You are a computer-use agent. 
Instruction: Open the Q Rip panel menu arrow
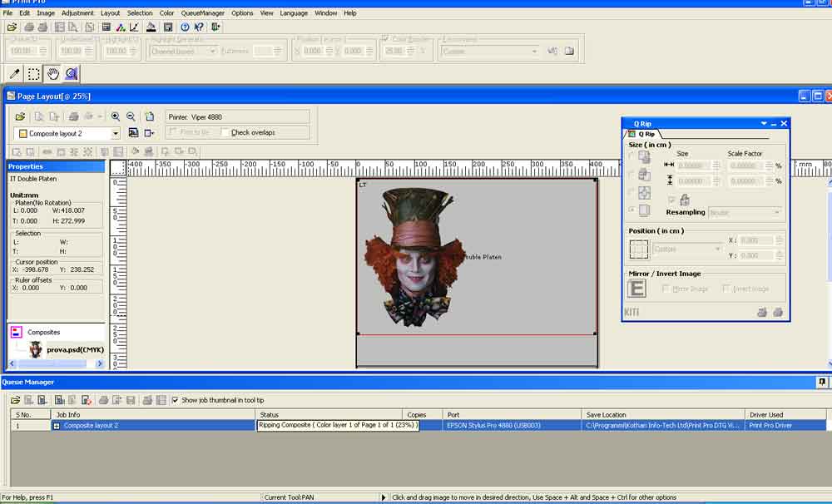click(764, 124)
